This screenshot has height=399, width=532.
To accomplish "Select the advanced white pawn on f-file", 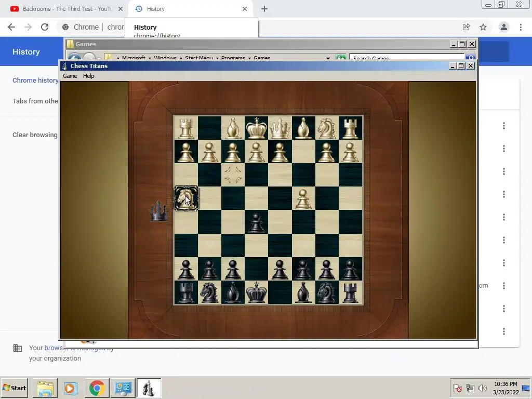I will 303,198.
